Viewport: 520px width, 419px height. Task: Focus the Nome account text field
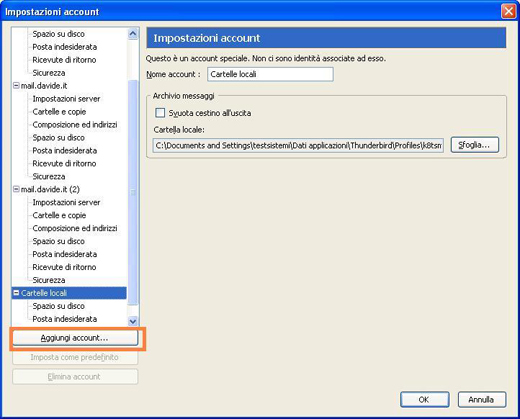point(270,74)
